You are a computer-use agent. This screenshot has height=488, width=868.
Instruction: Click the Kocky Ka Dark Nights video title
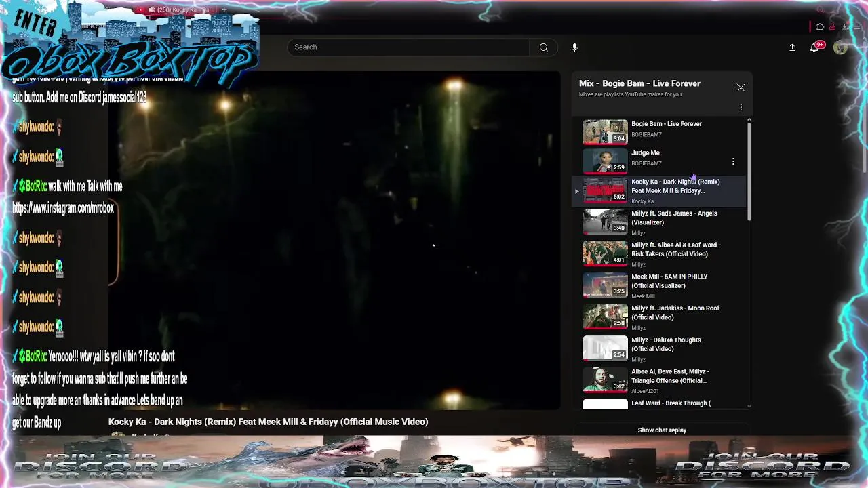point(268,422)
